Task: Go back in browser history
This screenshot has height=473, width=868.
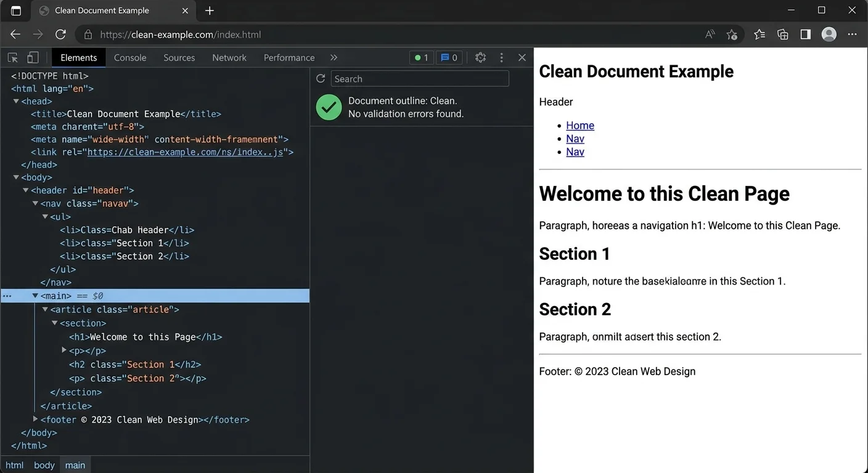Action: click(x=15, y=34)
